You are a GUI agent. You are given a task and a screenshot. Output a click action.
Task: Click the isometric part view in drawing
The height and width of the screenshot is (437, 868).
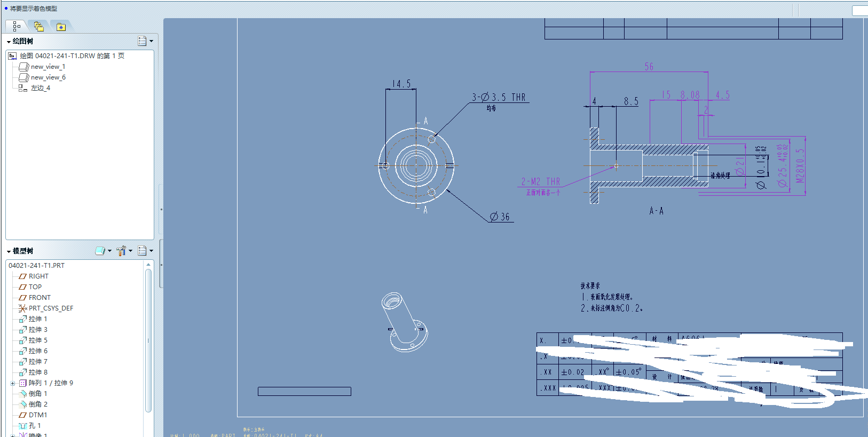404,322
